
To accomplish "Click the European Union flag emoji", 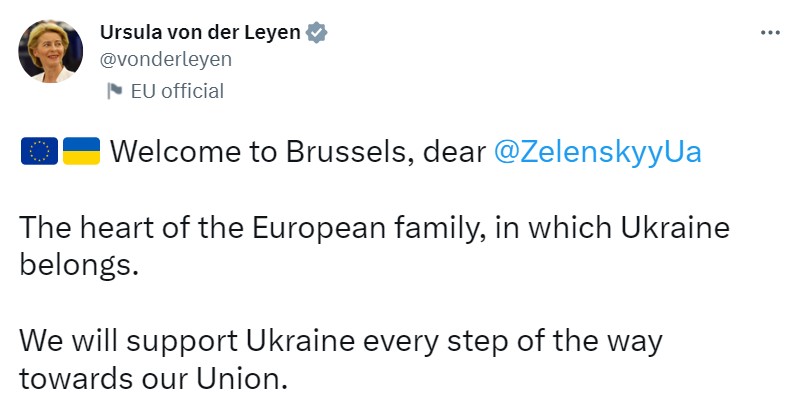I will click(x=39, y=152).
